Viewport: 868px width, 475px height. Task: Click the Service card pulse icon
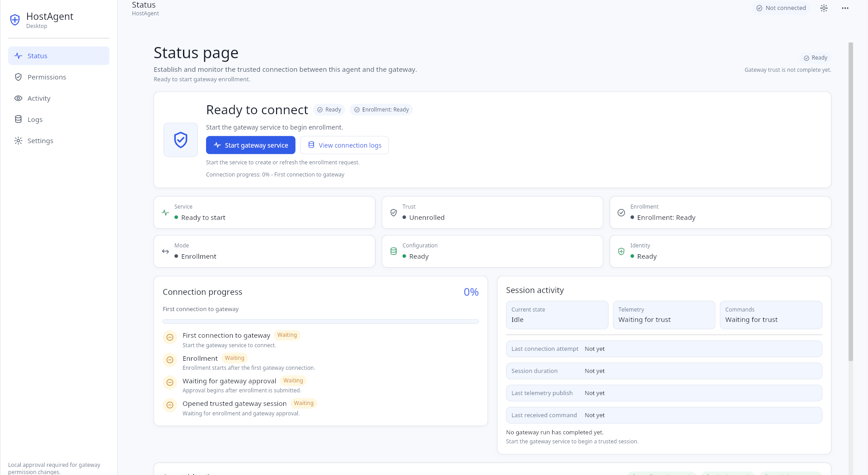point(165,213)
